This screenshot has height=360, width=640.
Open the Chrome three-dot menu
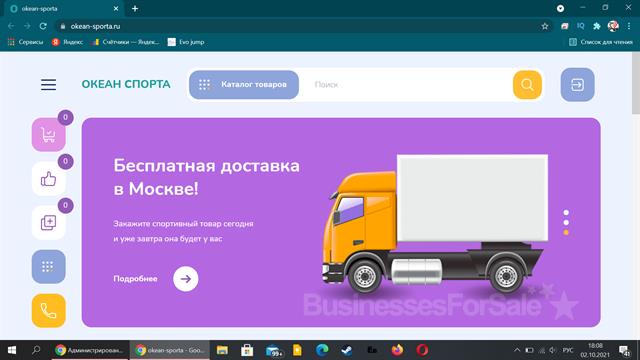(x=629, y=26)
